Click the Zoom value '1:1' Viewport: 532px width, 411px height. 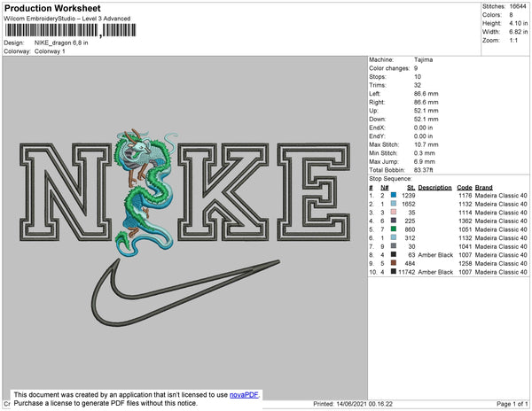pos(513,41)
